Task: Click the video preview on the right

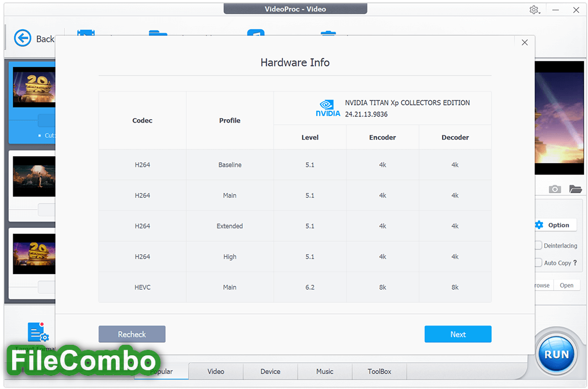Action: tap(559, 118)
